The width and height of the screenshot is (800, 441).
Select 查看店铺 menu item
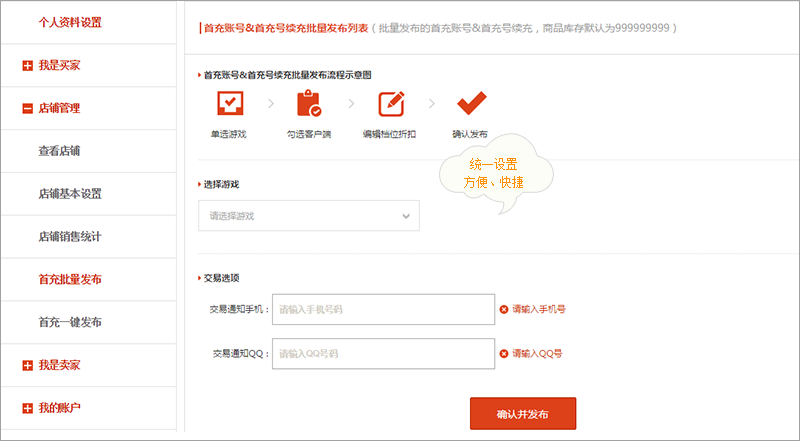pos(59,151)
